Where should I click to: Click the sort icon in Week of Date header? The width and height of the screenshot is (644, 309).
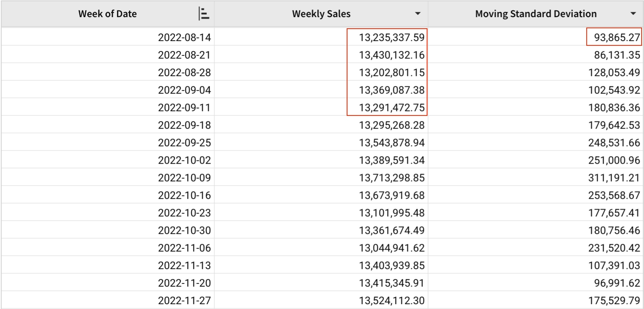(x=203, y=14)
